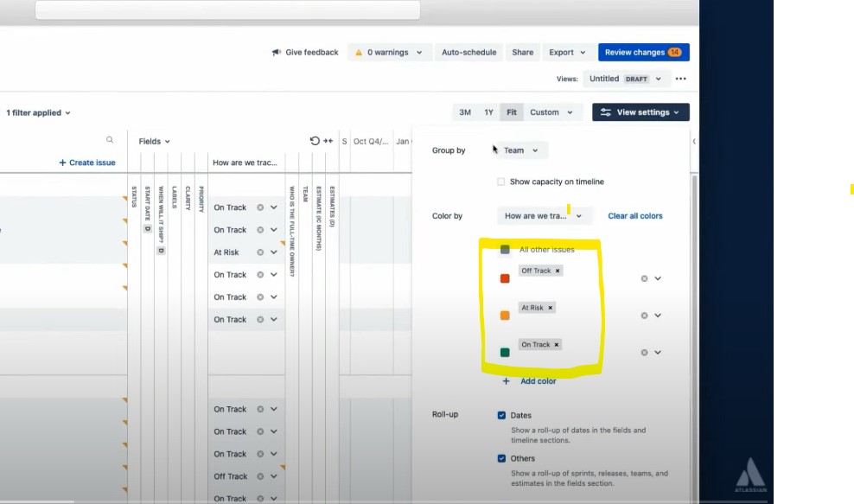
Task: Click the revert changes circular arrow icon
Action: (313, 141)
